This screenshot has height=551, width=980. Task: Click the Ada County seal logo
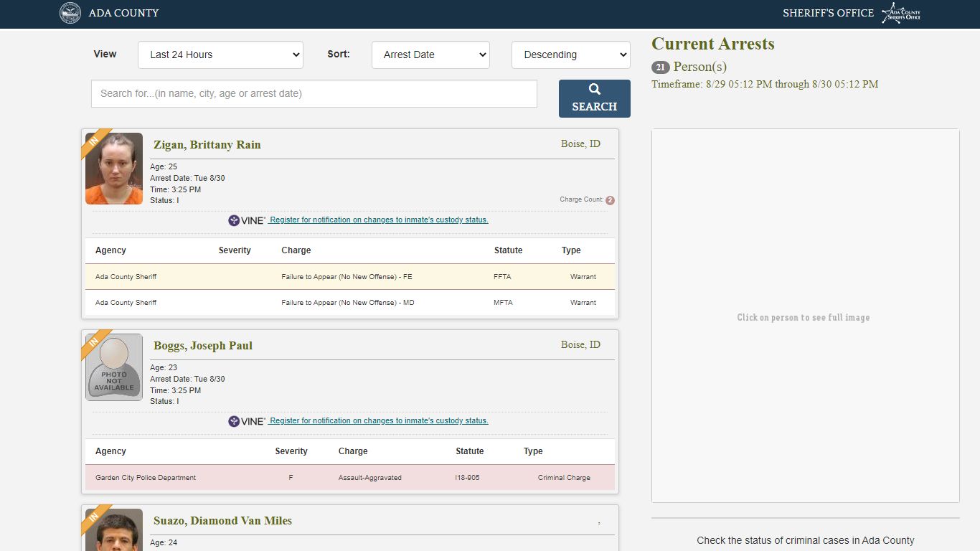click(70, 13)
